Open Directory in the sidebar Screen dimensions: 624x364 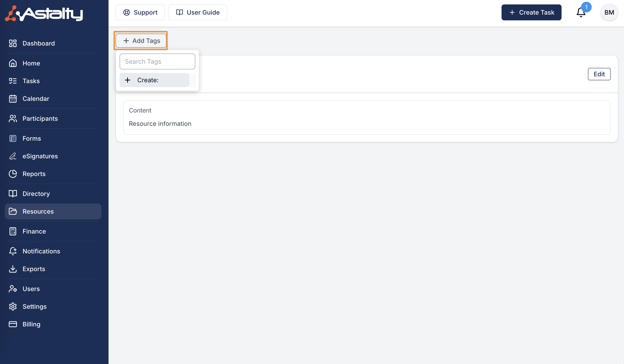coord(36,194)
